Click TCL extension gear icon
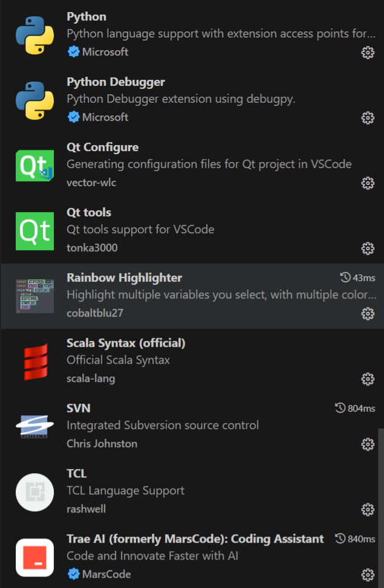 click(x=368, y=509)
